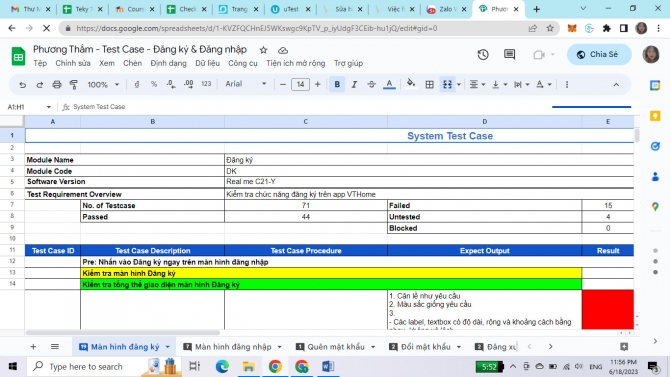Toggle Merge cells button

click(447, 85)
